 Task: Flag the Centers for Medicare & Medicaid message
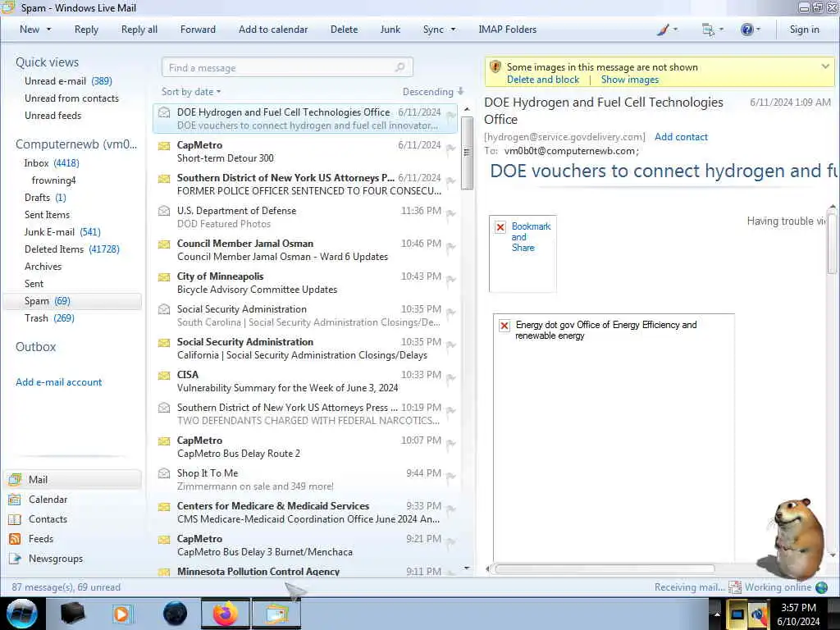coord(451,509)
